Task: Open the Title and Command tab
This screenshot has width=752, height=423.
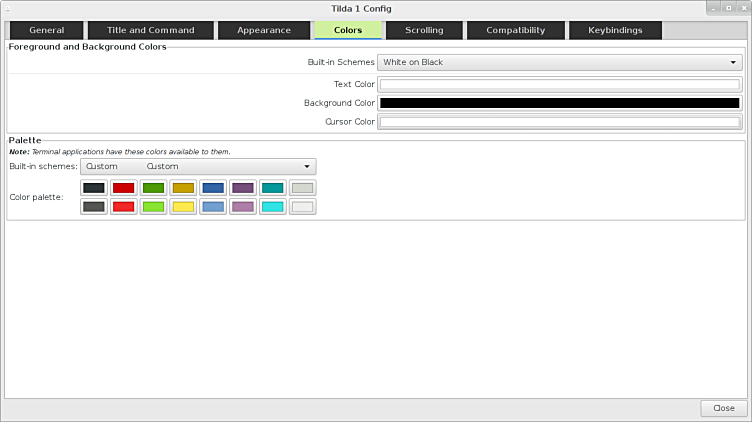Action: [x=150, y=30]
